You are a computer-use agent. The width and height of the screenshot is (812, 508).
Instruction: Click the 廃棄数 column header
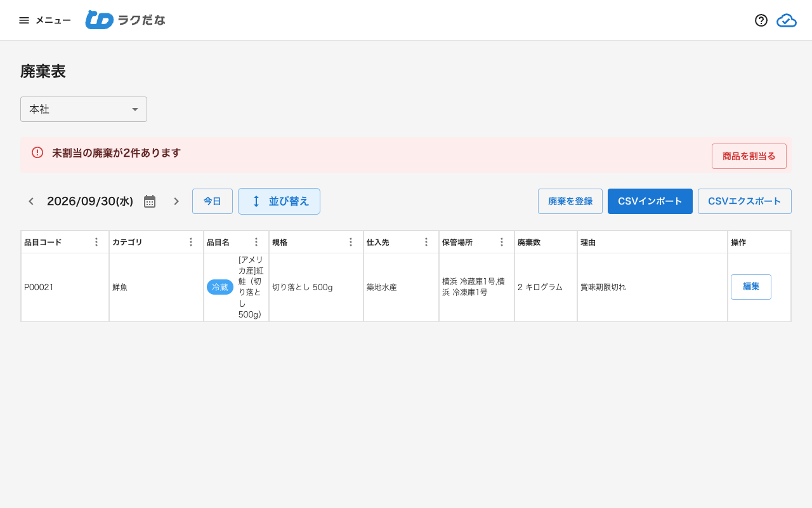click(546, 242)
